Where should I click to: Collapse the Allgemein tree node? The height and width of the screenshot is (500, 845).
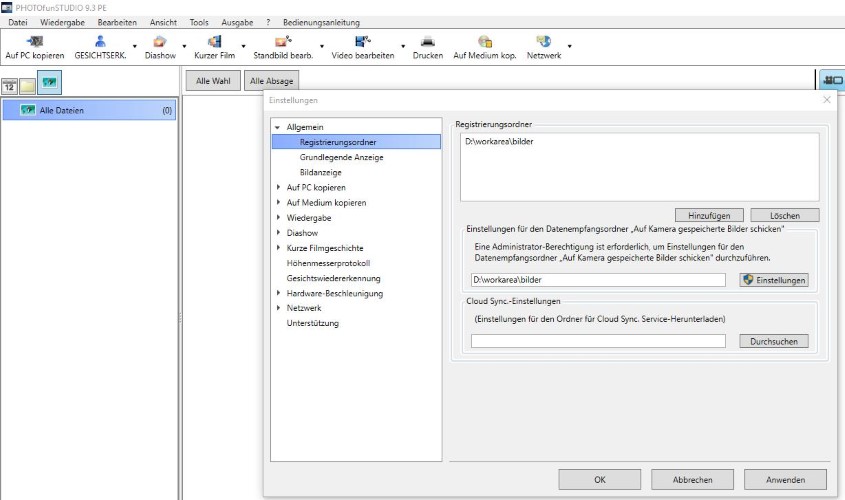click(278, 128)
